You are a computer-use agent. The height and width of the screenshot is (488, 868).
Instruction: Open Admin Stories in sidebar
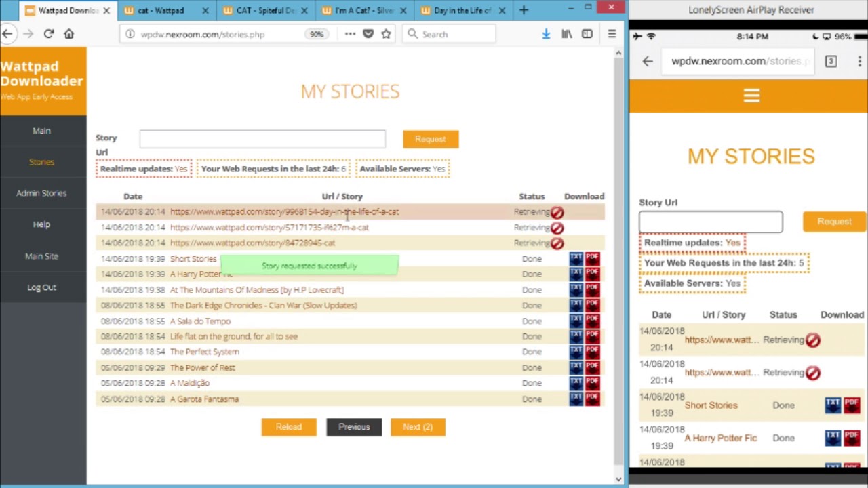coord(41,193)
